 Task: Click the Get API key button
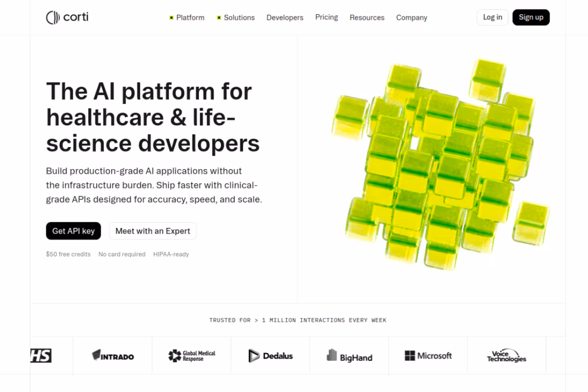[73, 231]
